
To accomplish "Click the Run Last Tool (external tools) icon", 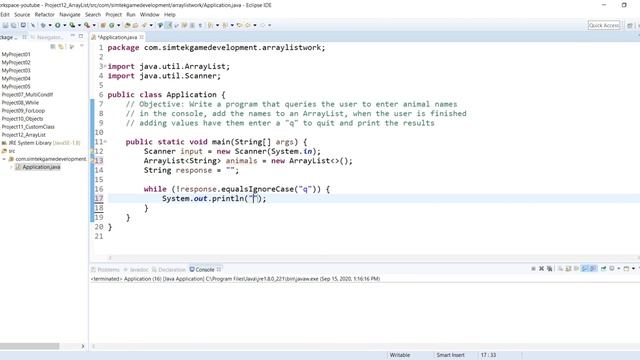I will (87, 25).
